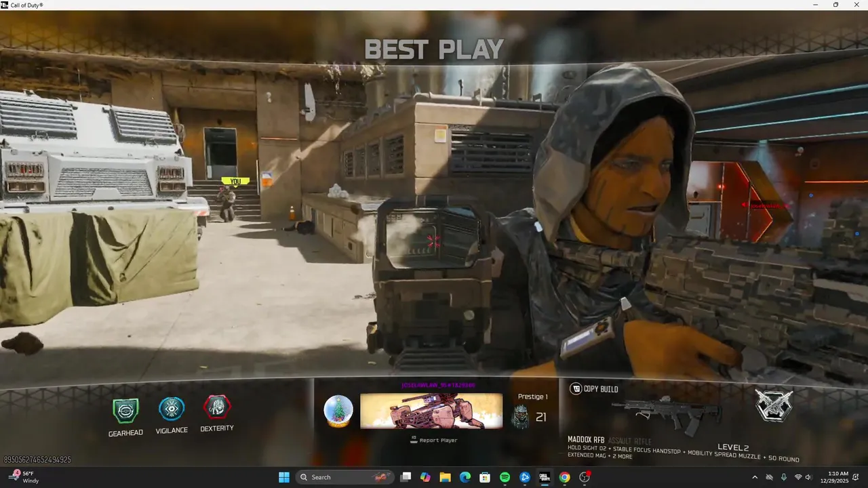Open Copilot from the taskbar
868x488 pixels.
pos(425,477)
